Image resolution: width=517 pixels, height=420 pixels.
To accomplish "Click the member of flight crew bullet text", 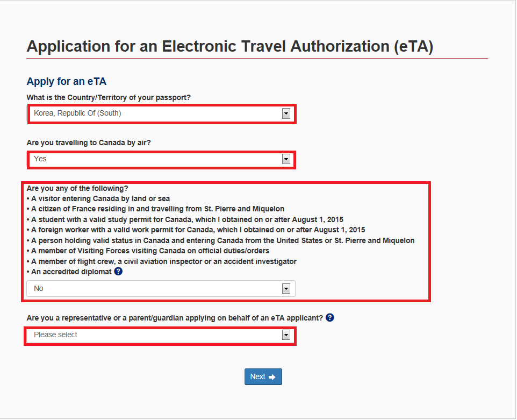I will pos(162,262).
